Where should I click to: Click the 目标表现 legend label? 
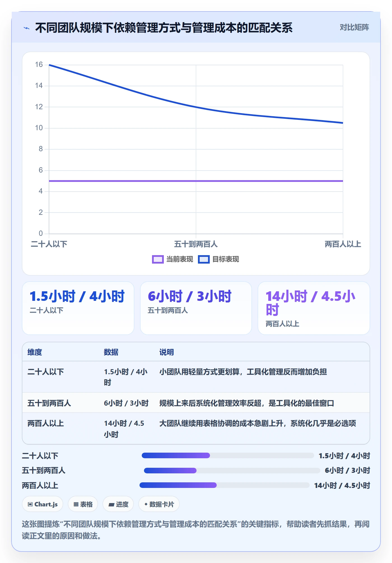pos(226,259)
